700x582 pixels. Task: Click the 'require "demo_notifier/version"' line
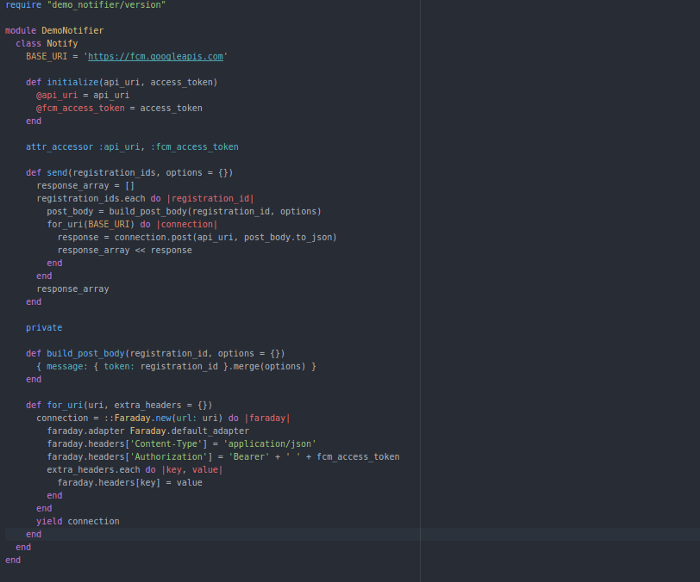coord(85,5)
